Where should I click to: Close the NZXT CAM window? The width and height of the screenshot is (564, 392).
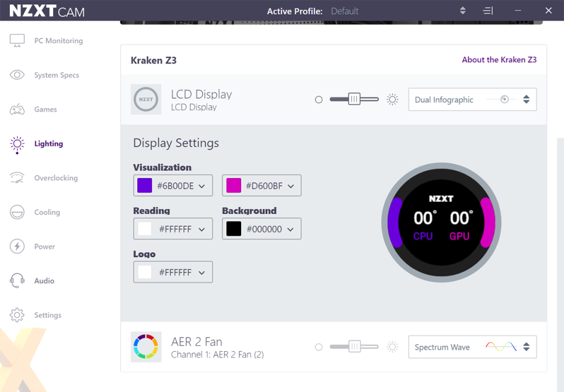(549, 10)
